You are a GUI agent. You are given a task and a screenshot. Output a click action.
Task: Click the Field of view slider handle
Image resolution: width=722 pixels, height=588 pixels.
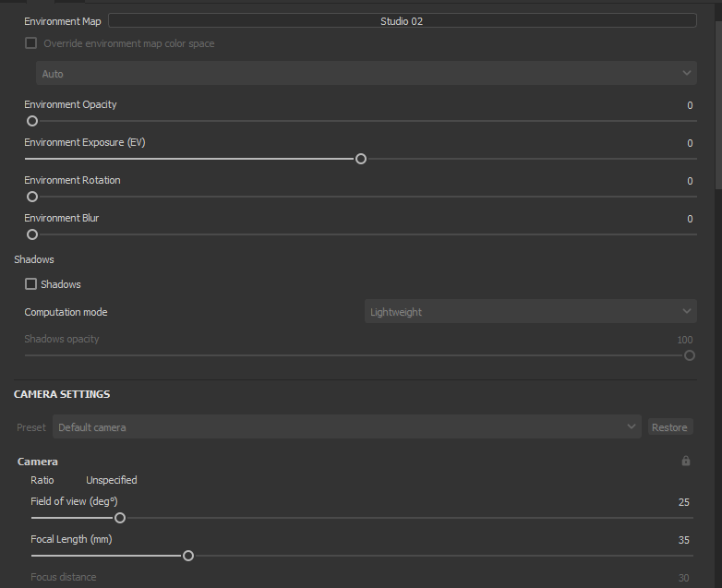120,518
